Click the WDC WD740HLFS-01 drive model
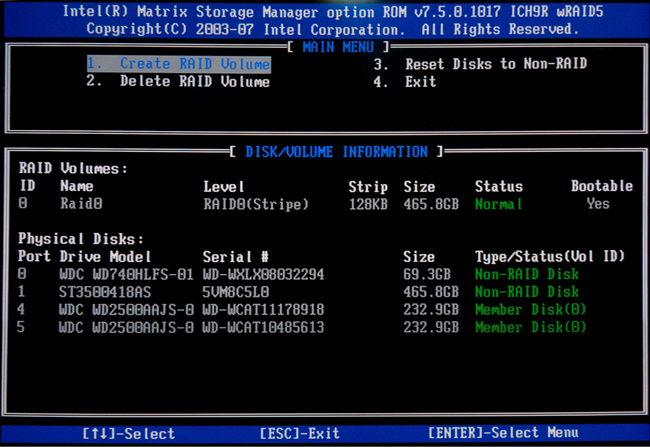Screen dimensions: 650x447 (x=126, y=274)
